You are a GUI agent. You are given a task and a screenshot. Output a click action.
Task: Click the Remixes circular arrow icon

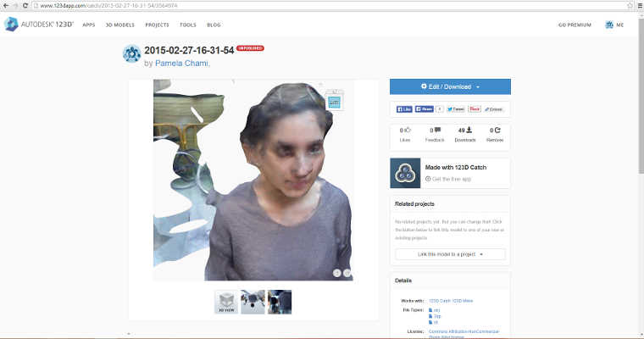click(497, 131)
